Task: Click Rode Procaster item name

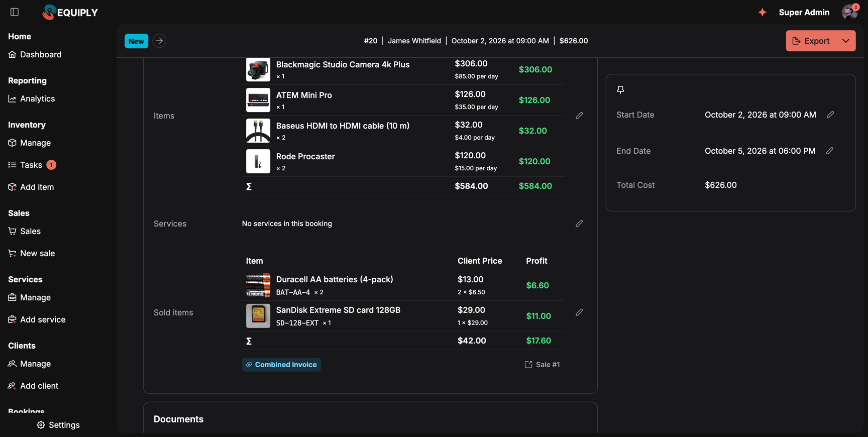Action: [305, 156]
